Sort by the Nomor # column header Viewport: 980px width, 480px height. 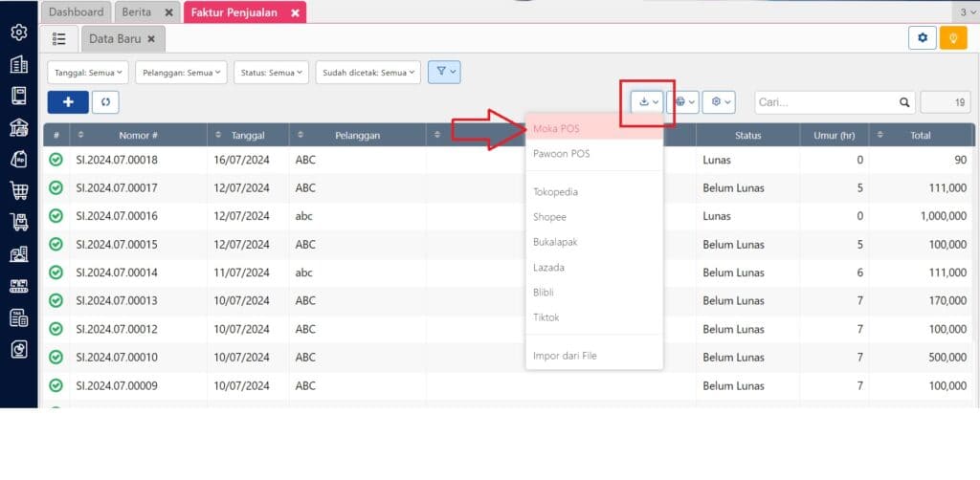[x=138, y=136]
